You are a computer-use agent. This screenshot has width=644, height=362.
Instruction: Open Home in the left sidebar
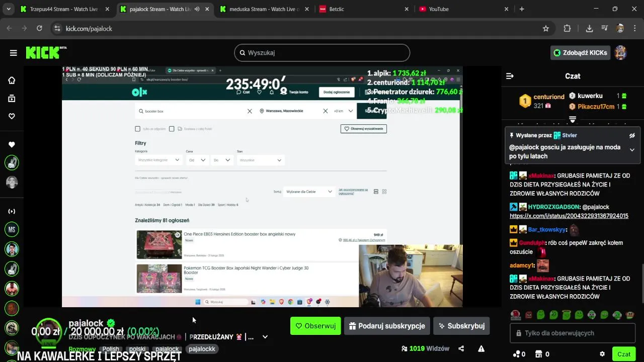click(12, 80)
